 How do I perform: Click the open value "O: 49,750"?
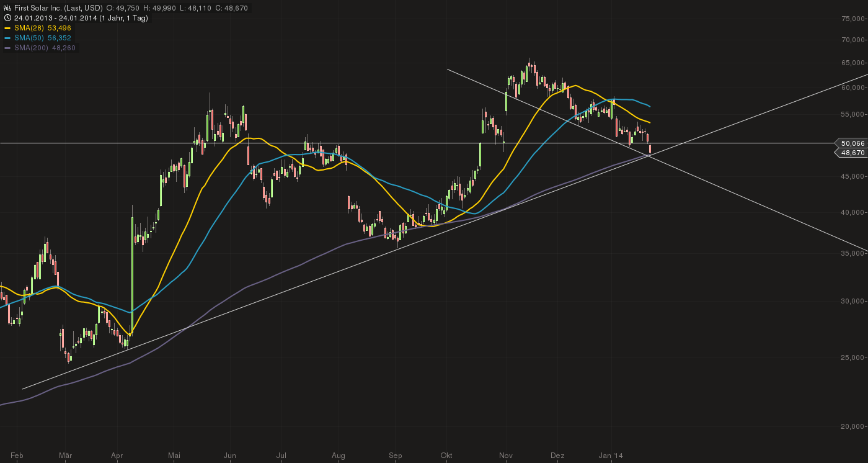(124, 8)
